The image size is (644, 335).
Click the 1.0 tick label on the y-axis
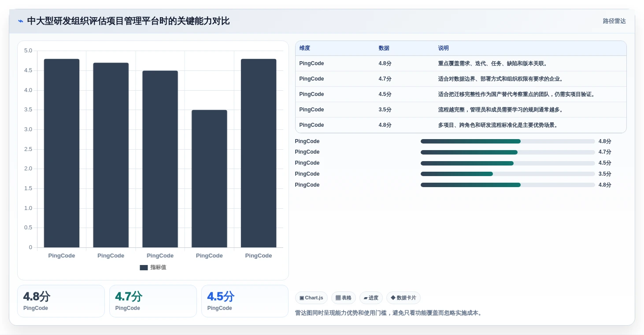pyautogui.click(x=28, y=208)
